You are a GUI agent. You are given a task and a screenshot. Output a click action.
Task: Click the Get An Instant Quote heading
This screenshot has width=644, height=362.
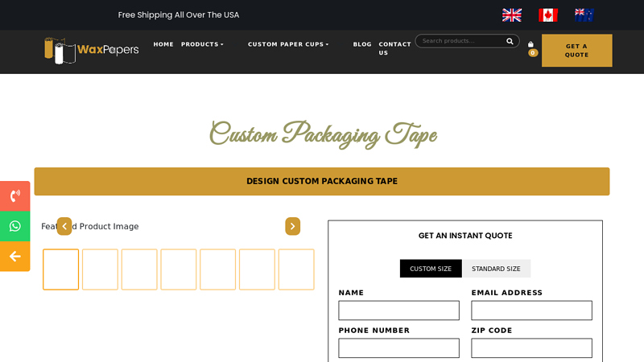pyautogui.click(x=465, y=236)
